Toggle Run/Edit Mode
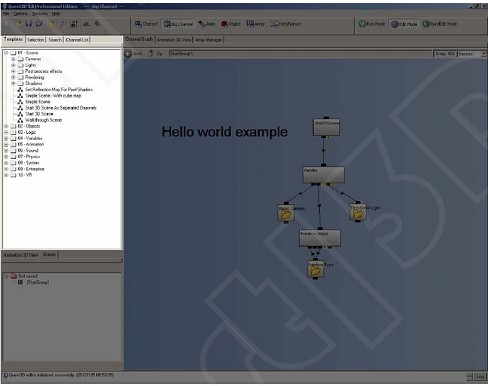Screen dimensions: 488x386 (x=440, y=24)
